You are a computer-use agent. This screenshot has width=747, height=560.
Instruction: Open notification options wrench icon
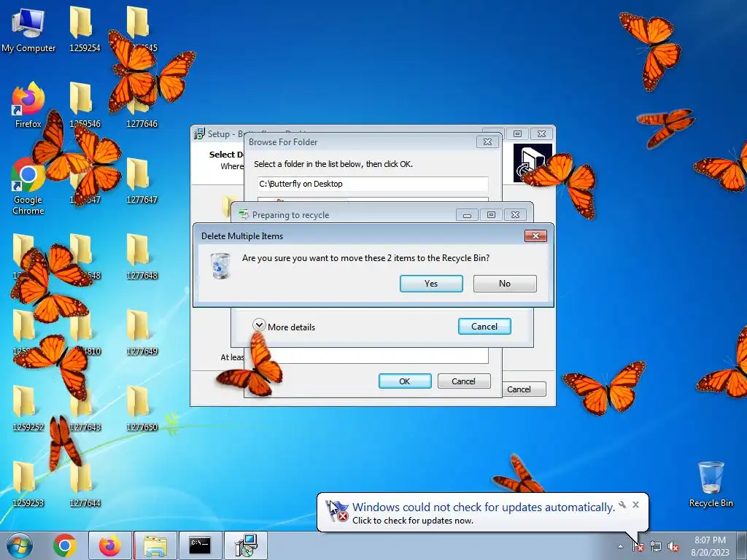(622, 505)
